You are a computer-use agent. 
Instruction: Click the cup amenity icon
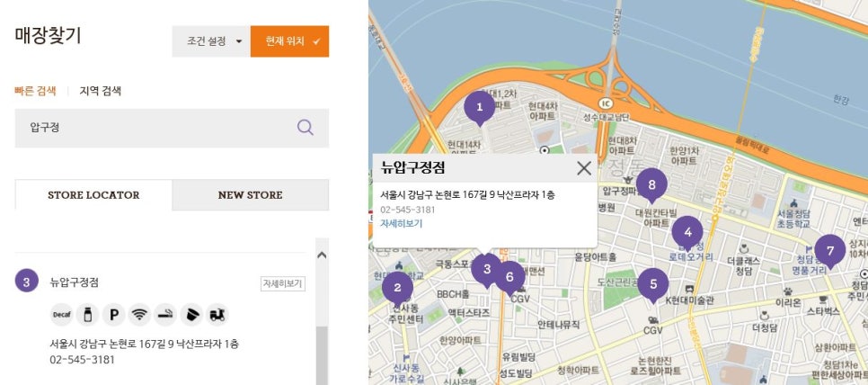click(x=191, y=315)
